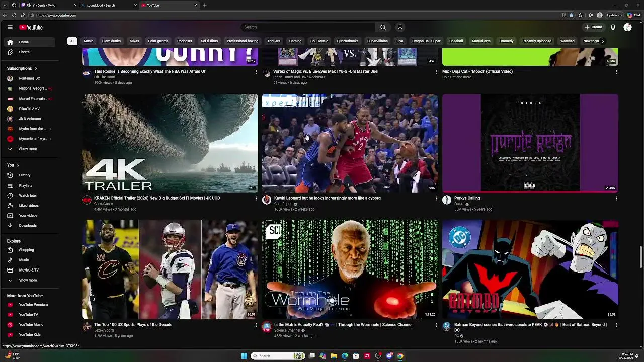
Task: Open the YouTube account avatar menu
Action: (x=627, y=27)
